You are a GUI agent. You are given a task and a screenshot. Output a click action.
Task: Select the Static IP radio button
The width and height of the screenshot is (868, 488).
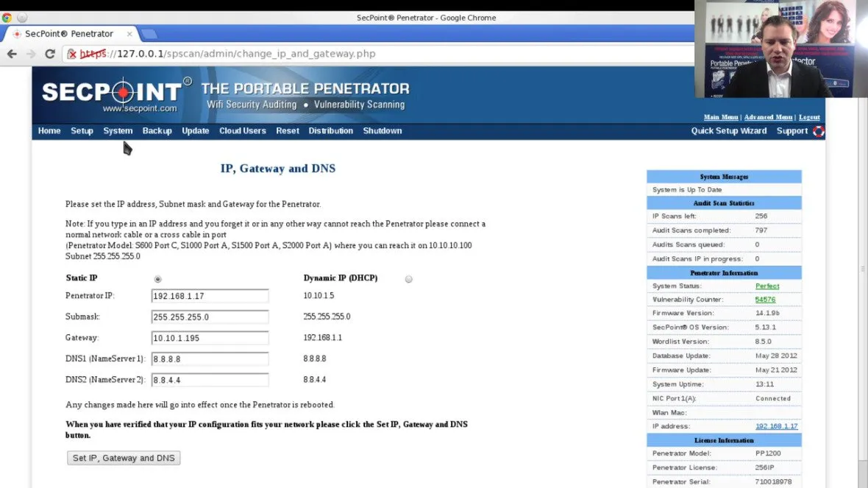point(157,279)
